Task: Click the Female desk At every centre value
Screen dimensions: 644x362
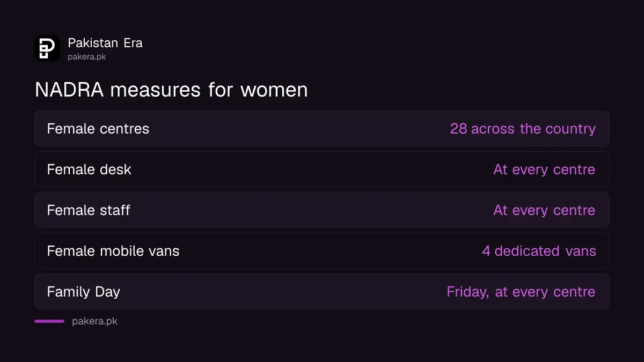Action: (x=544, y=169)
